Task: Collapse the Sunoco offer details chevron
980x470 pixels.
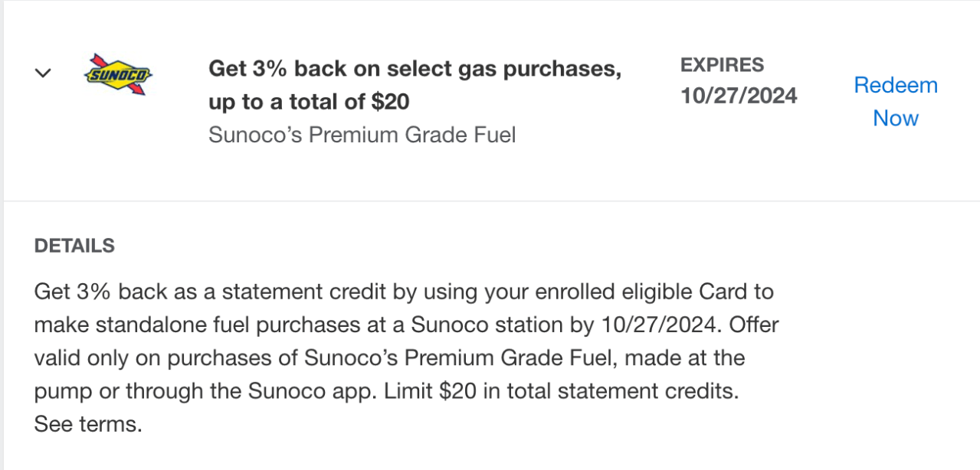Action: pos(44,73)
